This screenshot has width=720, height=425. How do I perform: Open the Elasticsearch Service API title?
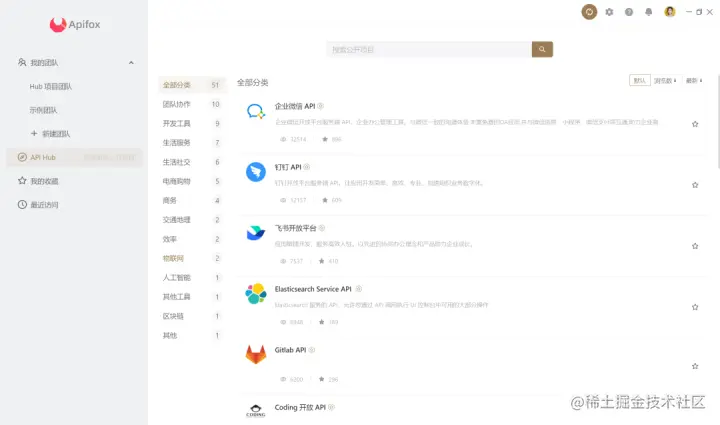pyautogui.click(x=313, y=289)
